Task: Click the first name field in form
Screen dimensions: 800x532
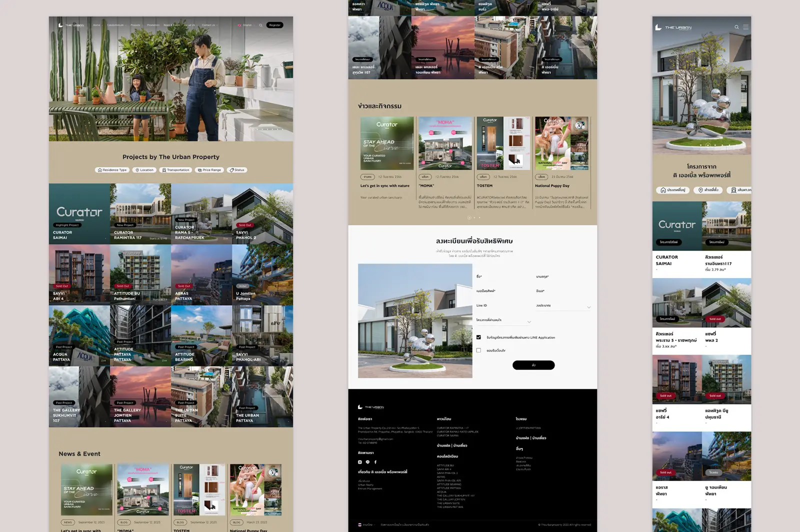Action: pos(503,277)
